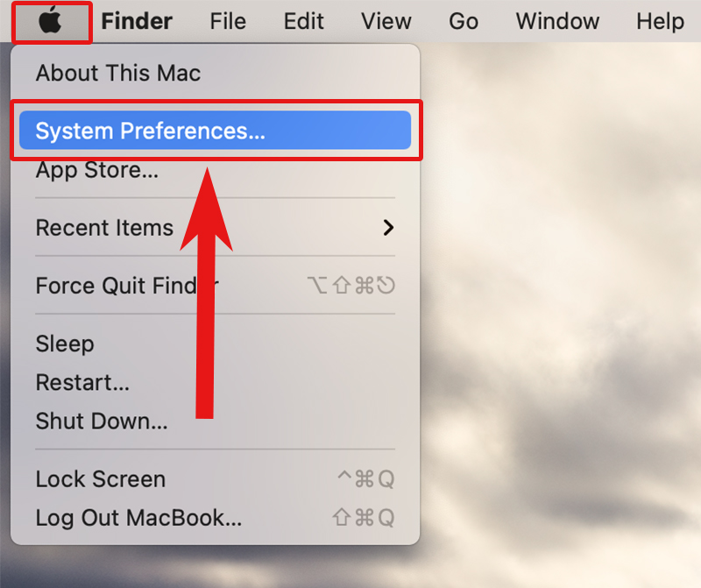This screenshot has height=588, width=701.
Task: Choose Log Out MacBook…
Action: pos(138,518)
